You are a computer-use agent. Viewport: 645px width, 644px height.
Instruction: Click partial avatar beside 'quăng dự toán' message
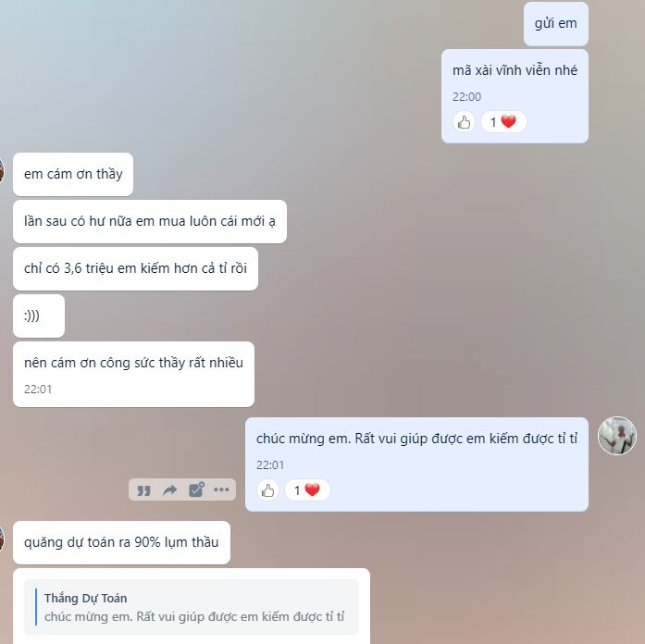click(x=2, y=539)
